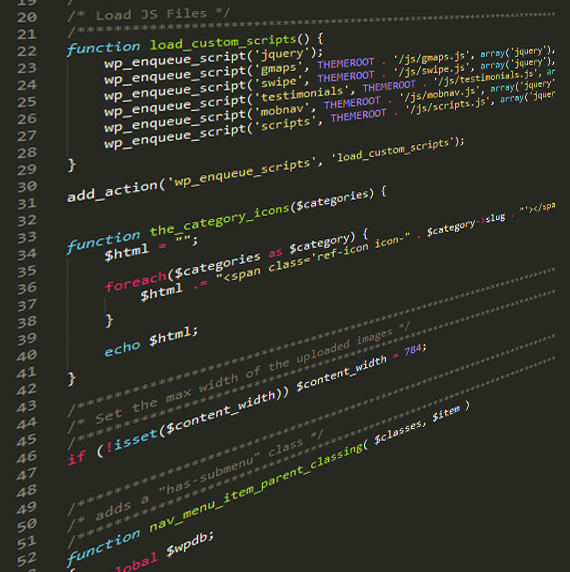Click the add_action call on line 31

tap(112, 191)
